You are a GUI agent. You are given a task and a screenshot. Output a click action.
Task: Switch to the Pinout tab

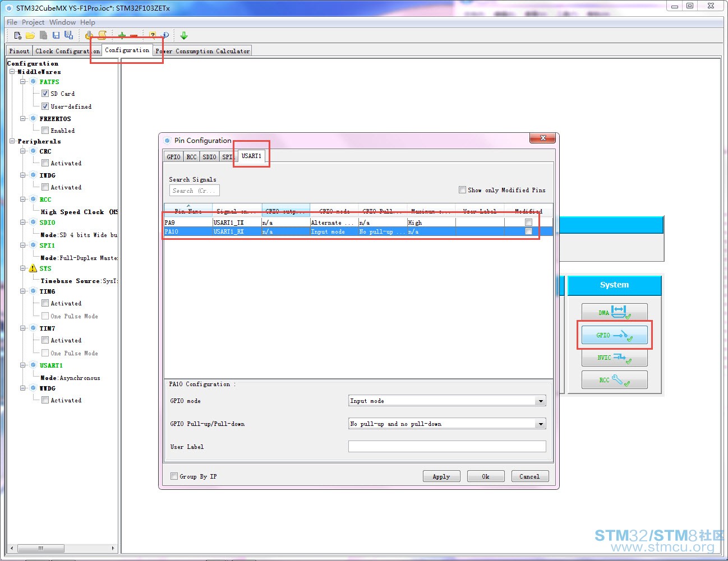click(x=20, y=51)
